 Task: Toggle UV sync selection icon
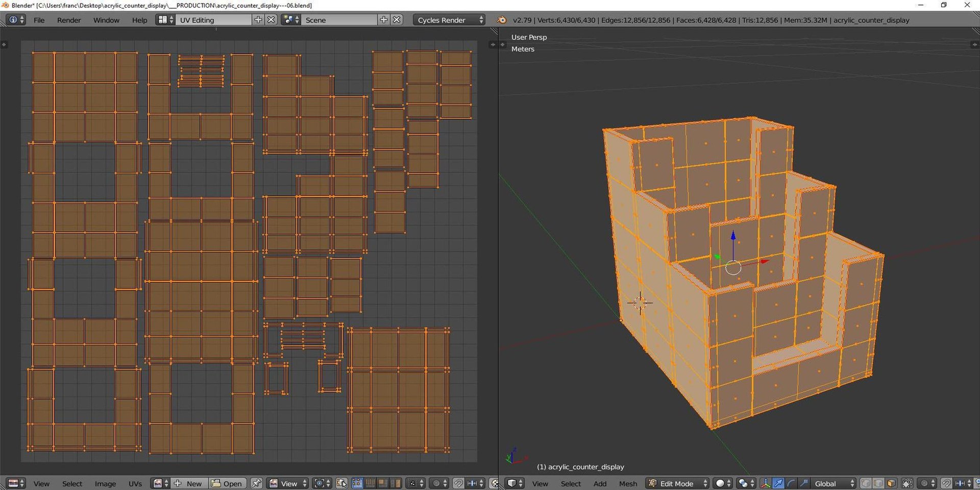pos(341,483)
